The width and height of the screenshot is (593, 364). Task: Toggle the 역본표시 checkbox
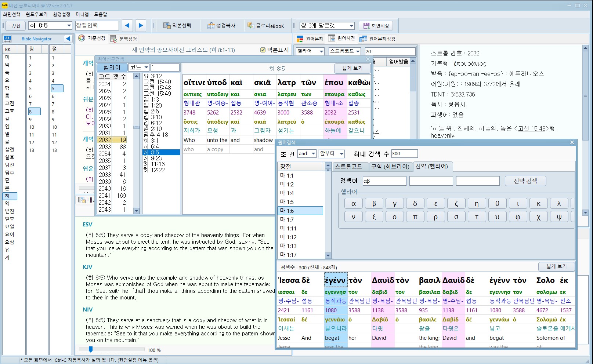(x=263, y=50)
